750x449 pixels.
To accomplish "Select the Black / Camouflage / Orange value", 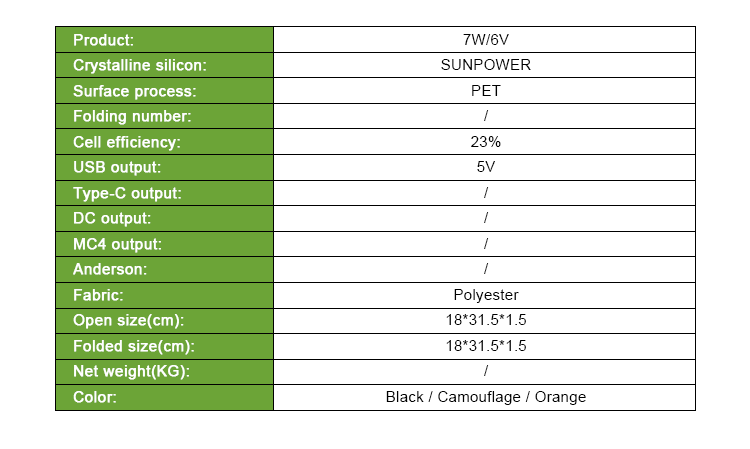I will click(x=485, y=397).
